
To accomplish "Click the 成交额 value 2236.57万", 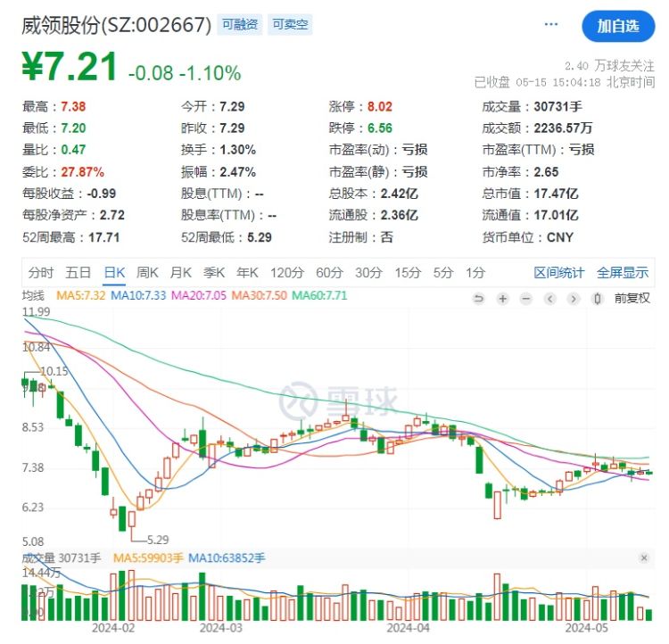I will [563, 128].
